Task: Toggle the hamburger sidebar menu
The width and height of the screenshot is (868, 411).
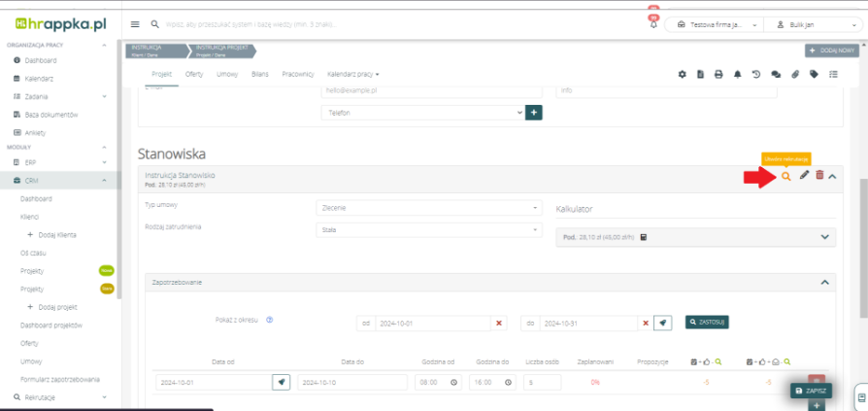Action: [134, 24]
